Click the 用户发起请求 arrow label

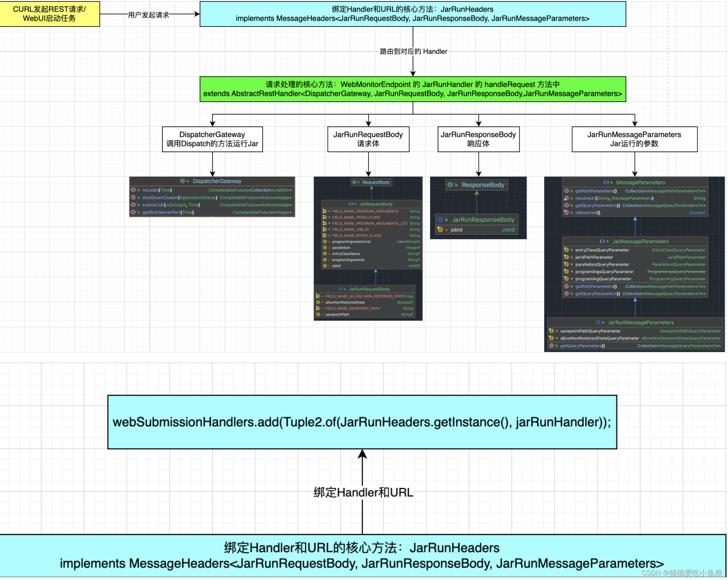click(148, 15)
